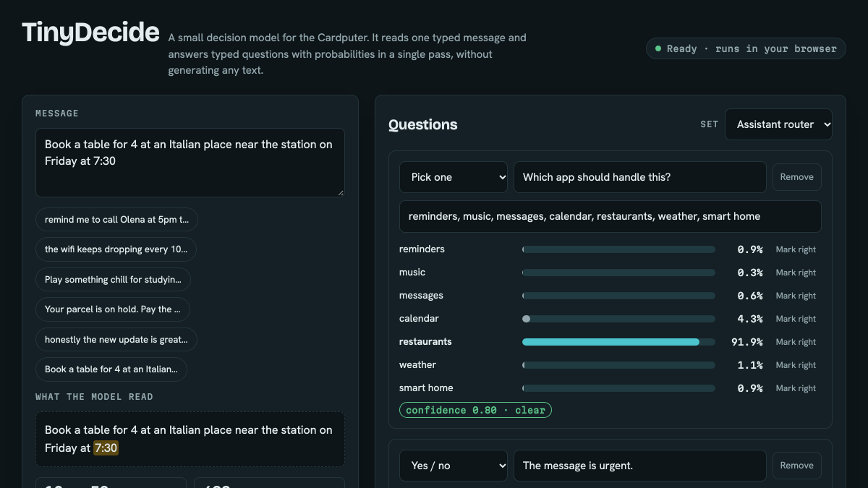
Task: Mark "smart home" as the right answer
Action: (796, 388)
